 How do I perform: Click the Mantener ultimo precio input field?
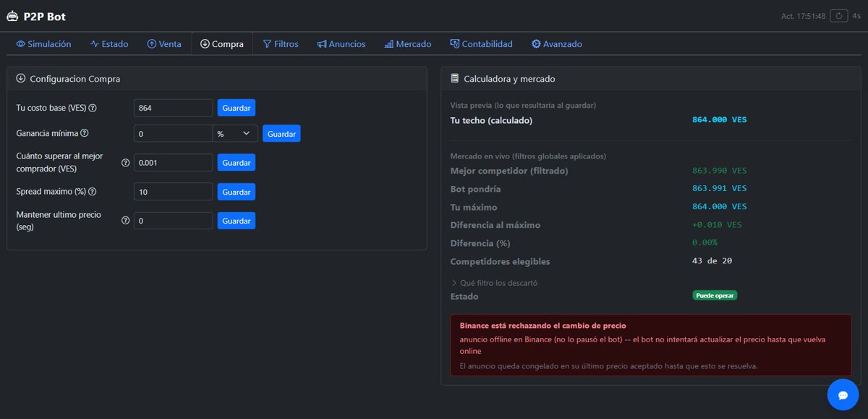tap(174, 221)
